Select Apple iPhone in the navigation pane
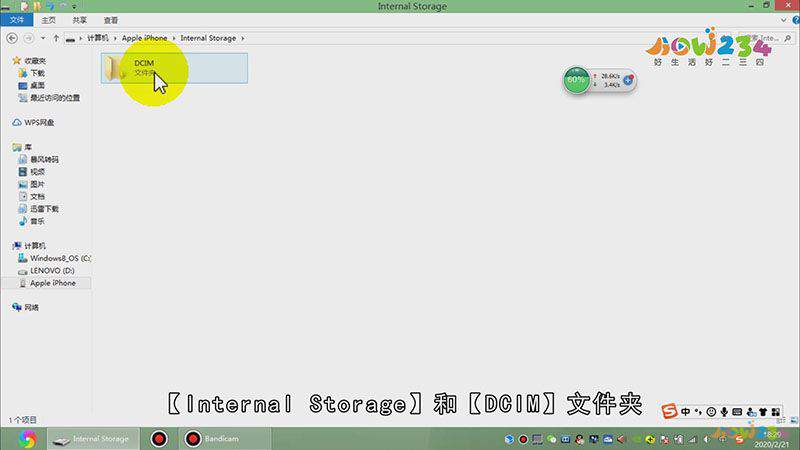The height and width of the screenshot is (450, 800). coord(53,283)
